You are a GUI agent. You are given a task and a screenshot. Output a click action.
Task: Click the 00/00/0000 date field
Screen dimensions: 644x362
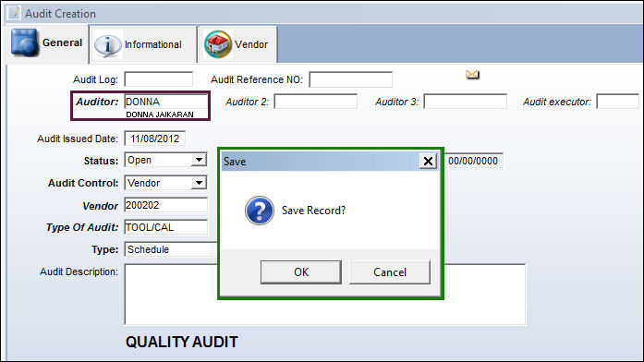[473, 161]
